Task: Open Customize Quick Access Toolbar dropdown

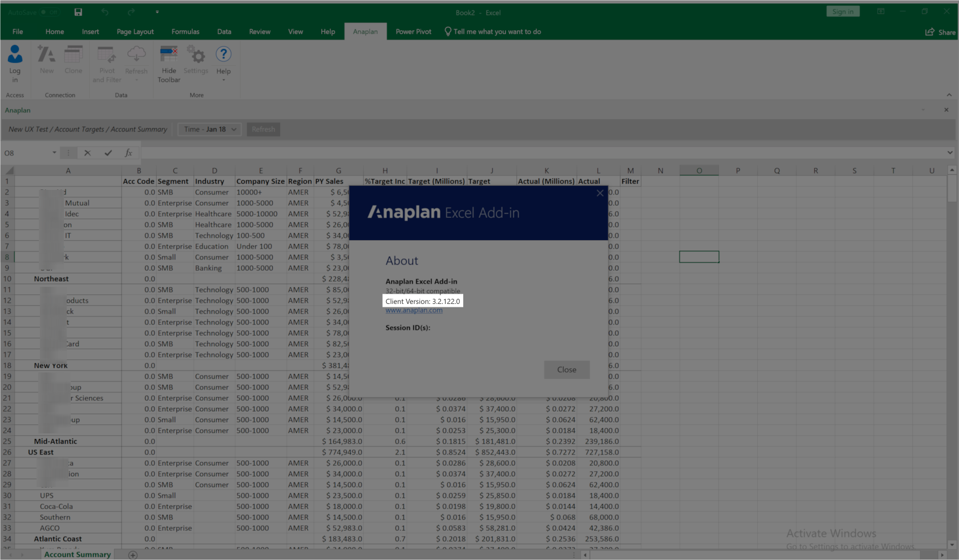Action: click(x=157, y=12)
